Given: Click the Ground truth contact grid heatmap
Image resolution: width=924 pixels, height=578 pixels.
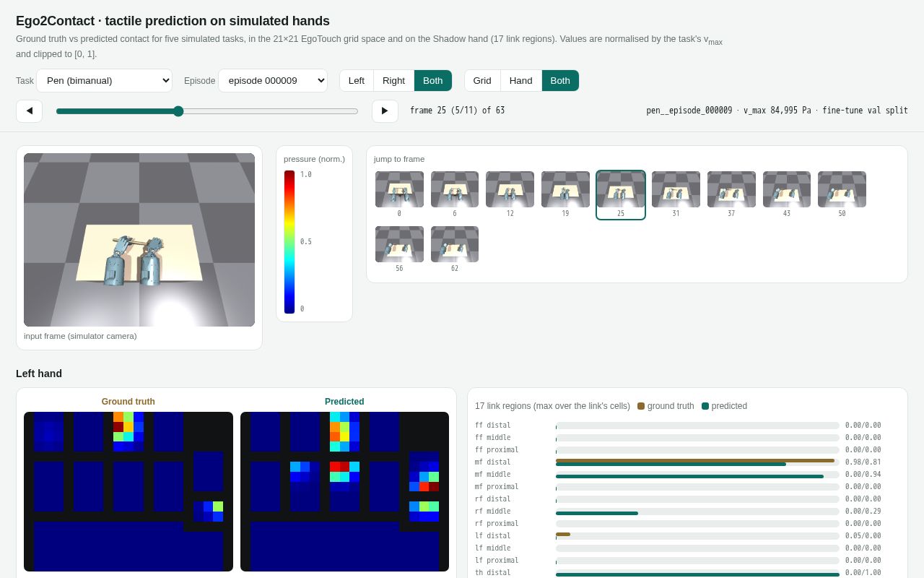Looking at the screenshot, I should click(128, 491).
